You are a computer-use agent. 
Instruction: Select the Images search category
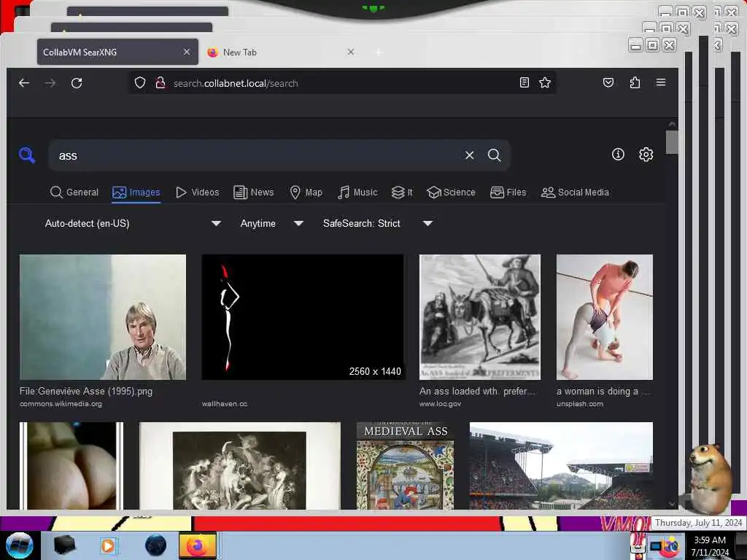tap(136, 192)
